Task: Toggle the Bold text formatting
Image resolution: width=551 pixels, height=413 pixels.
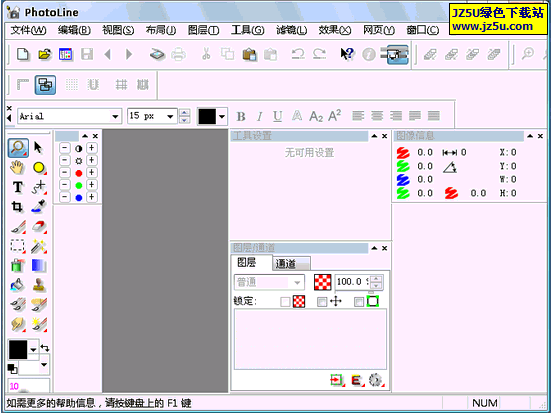Action: tap(241, 116)
